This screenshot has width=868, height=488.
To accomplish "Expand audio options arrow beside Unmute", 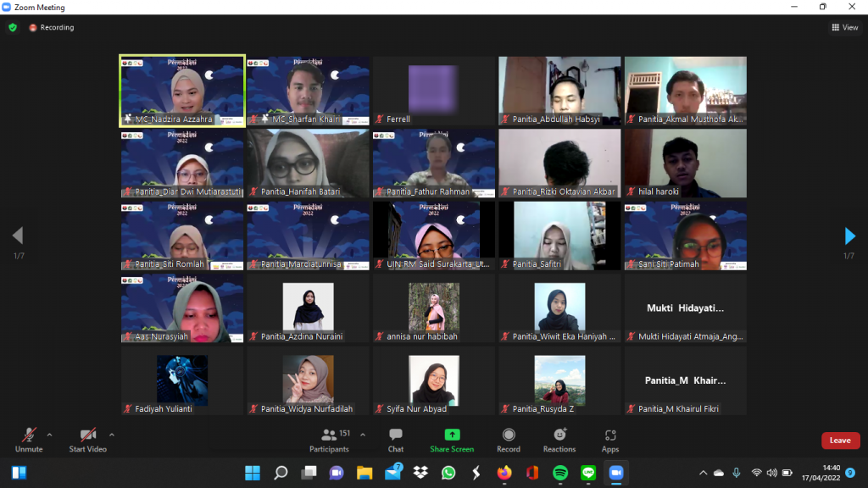I will [49, 435].
